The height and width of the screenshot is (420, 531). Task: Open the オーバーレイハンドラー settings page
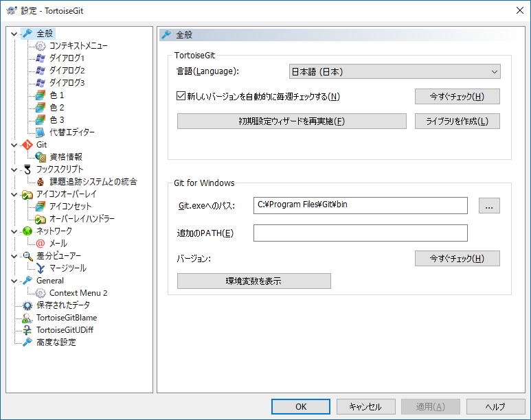click(82, 219)
